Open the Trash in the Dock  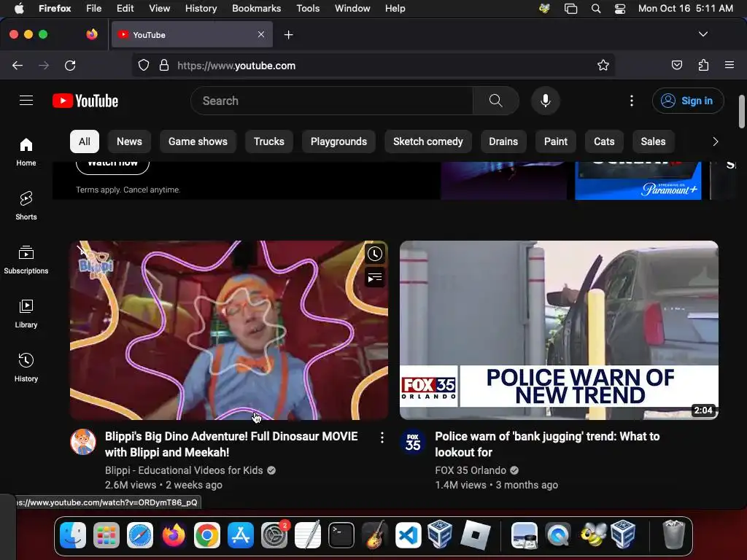673,535
